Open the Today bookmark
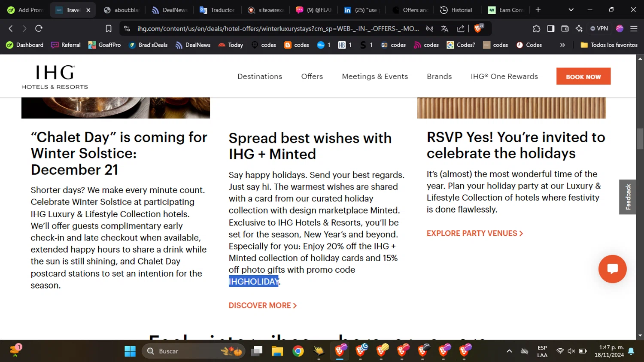 coord(231,45)
